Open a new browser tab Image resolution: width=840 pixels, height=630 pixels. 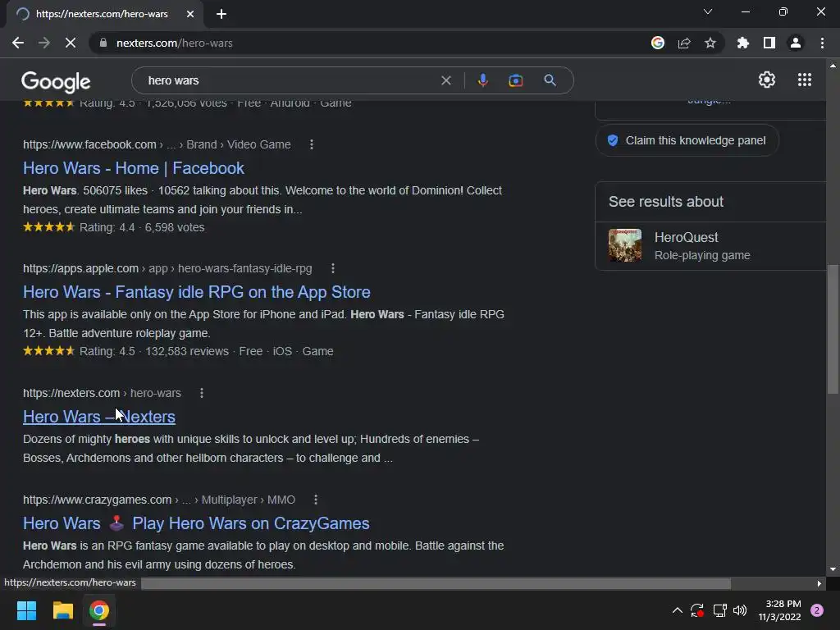[x=221, y=14]
